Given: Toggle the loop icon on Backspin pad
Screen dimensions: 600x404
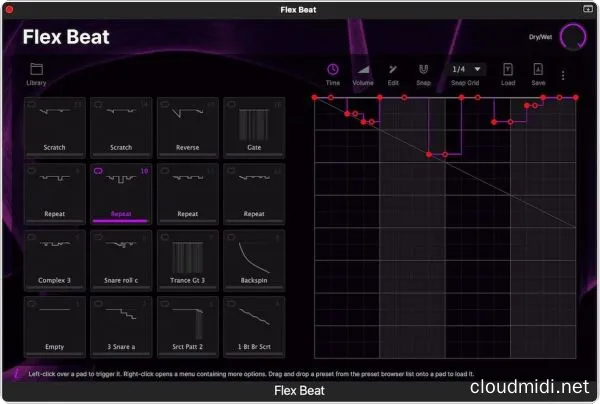Looking at the screenshot, I should point(232,238).
